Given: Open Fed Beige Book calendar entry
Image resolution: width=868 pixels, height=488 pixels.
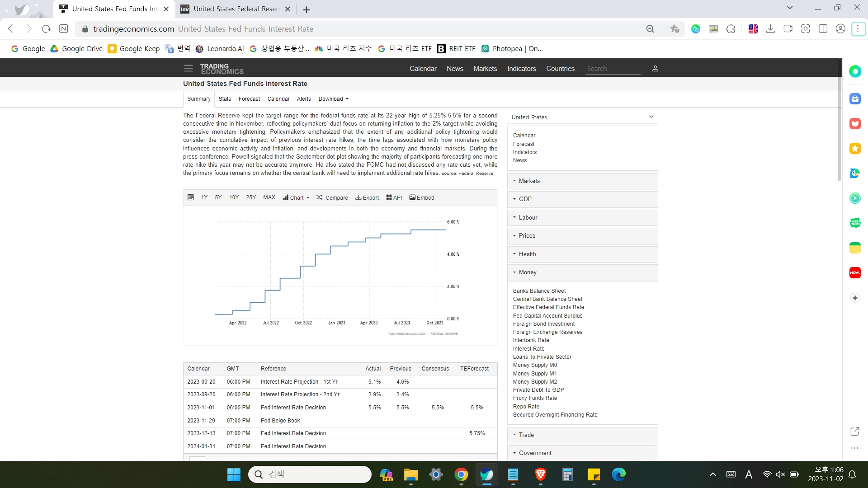Looking at the screenshot, I should tap(280, 421).
